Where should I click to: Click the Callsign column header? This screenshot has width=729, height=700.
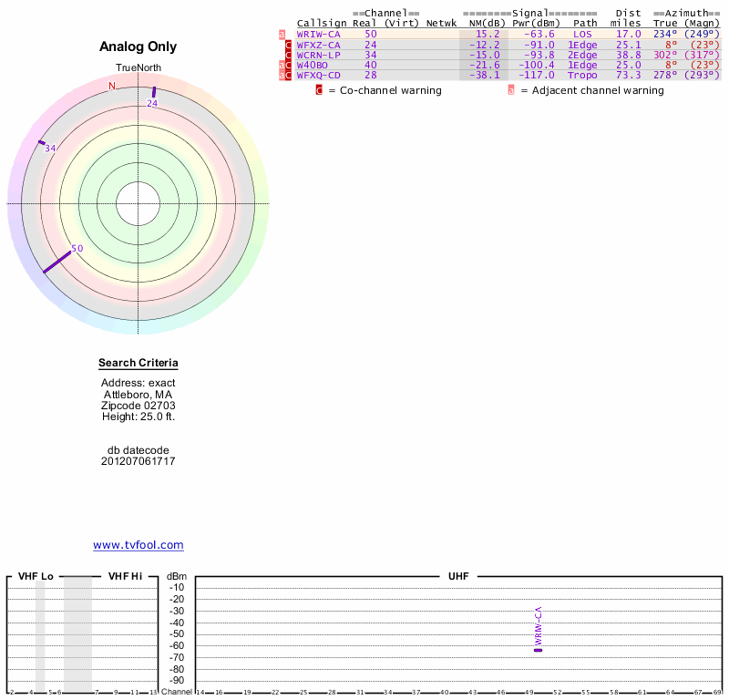322,23
